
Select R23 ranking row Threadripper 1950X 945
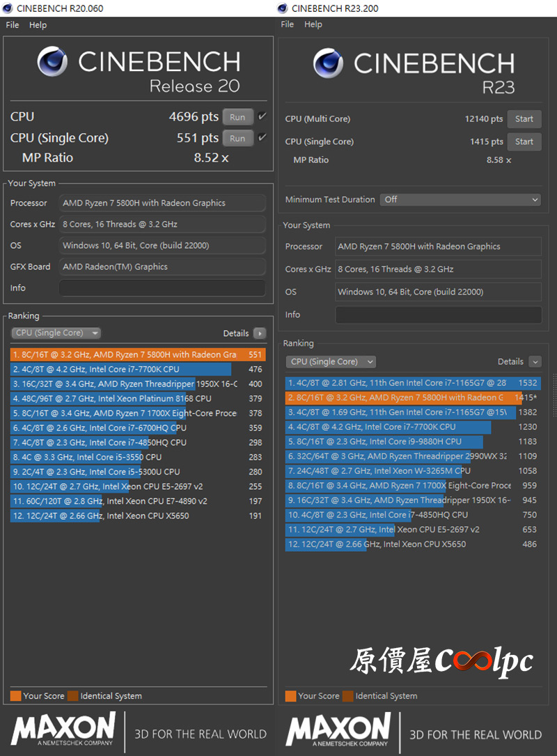[413, 500]
